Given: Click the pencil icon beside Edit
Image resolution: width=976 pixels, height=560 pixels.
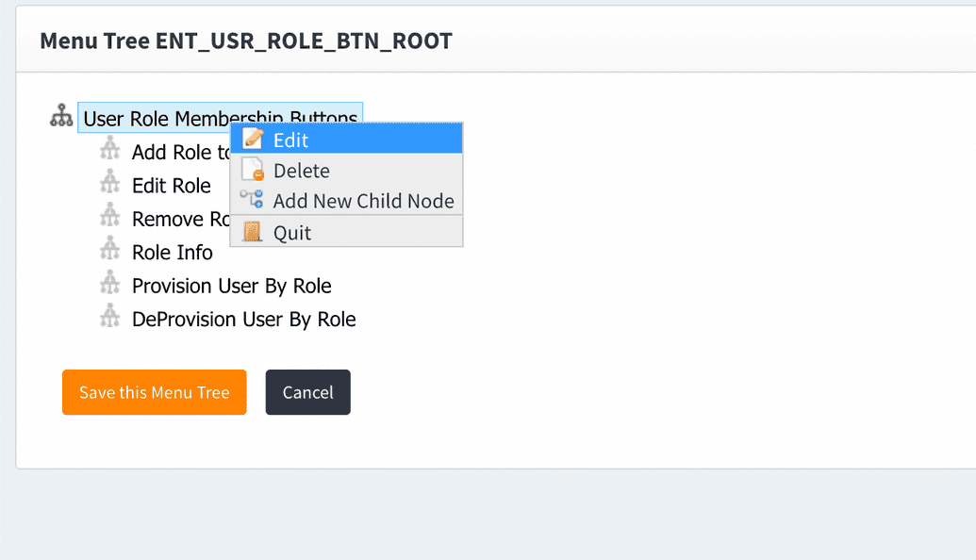Looking at the screenshot, I should 253,139.
